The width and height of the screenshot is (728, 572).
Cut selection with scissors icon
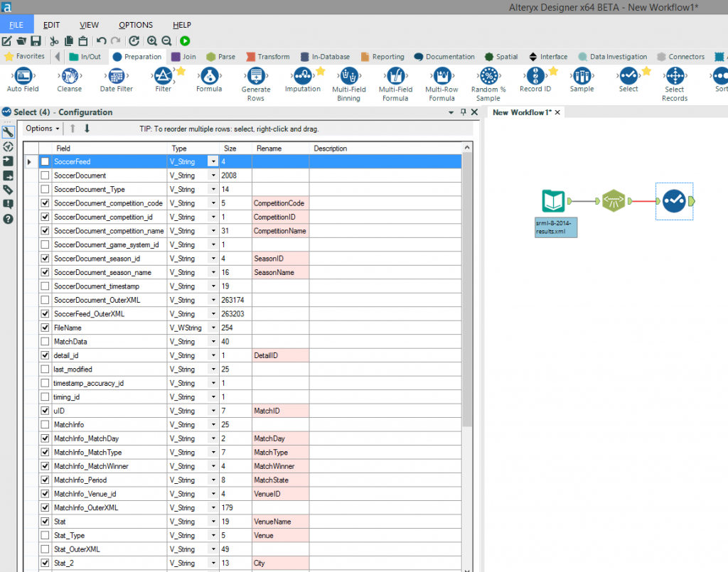point(54,41)
